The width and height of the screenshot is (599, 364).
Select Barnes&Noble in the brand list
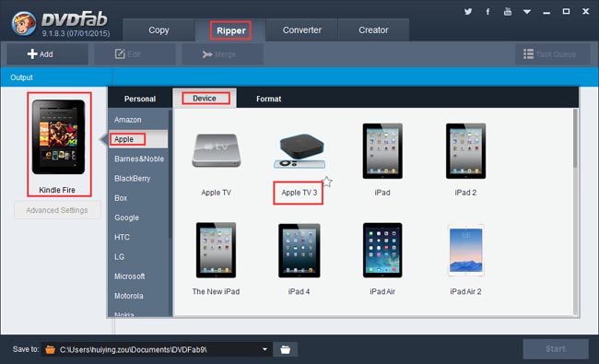click(x=138, y=159)
